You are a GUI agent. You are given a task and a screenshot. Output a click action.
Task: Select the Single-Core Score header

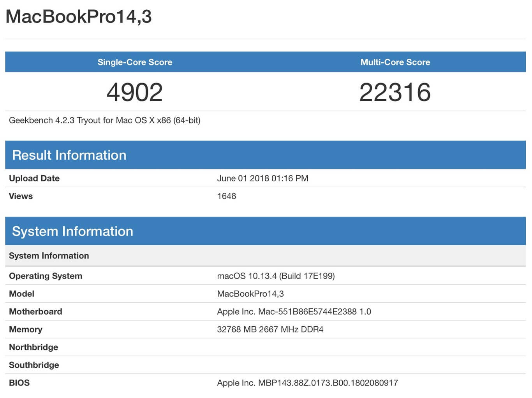135,62
